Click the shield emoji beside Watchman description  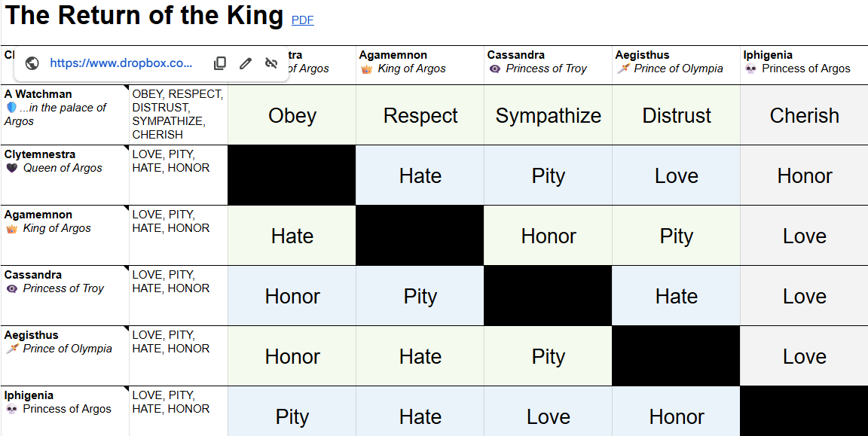11,108
